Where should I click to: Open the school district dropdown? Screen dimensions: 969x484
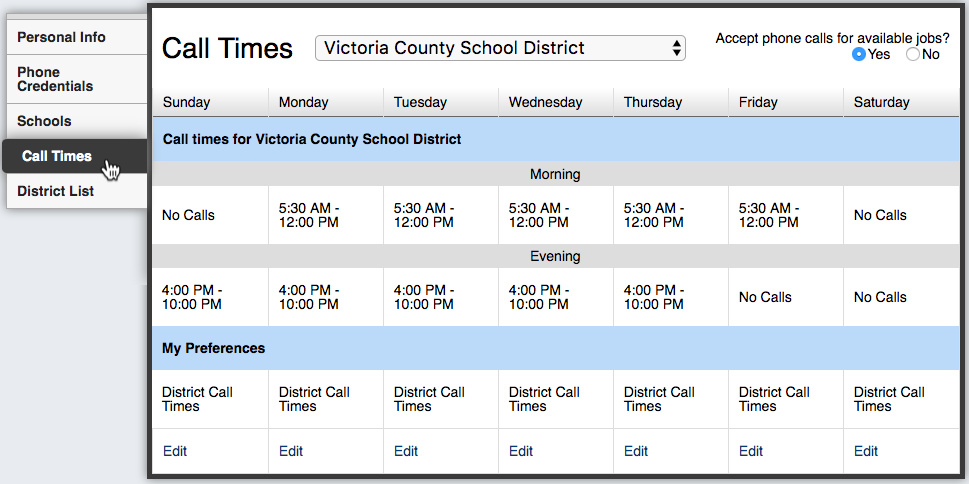(x=500, y=48)
